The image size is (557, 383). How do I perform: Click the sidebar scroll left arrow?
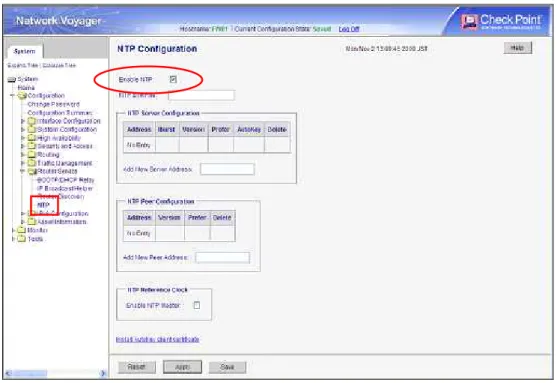coord(9,373)
